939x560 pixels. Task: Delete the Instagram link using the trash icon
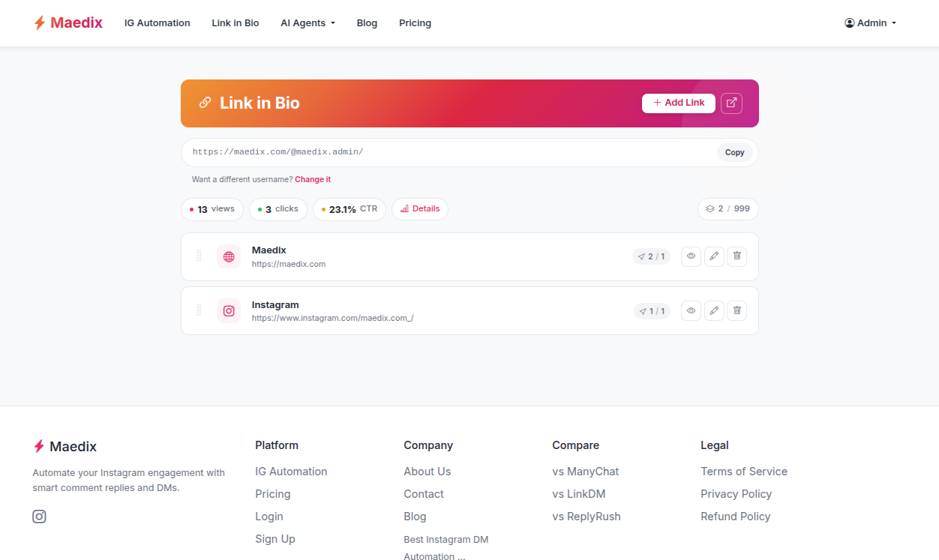click(x=736, y=310)
